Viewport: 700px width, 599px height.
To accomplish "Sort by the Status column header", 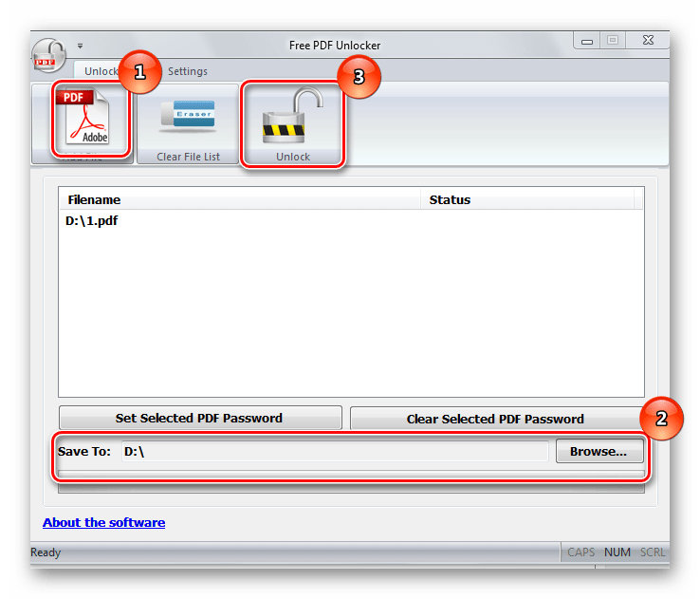I will click(527, 199).
